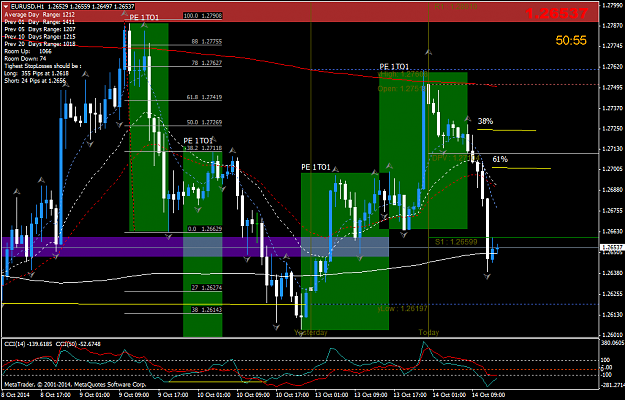The width and height of the screenshot is (625, 400).
Task: Click the '8 Oct 2014' date on the time axis
Action: [x=13, y=395]
